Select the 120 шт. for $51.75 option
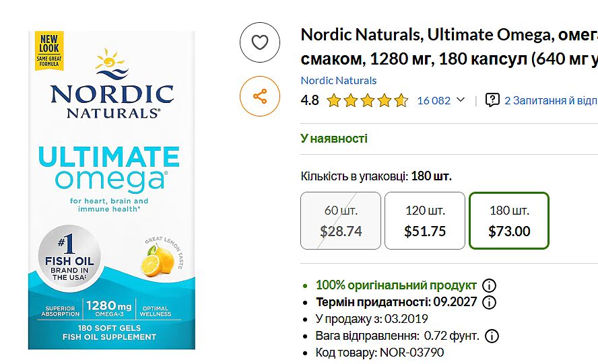 pos(425,221)
